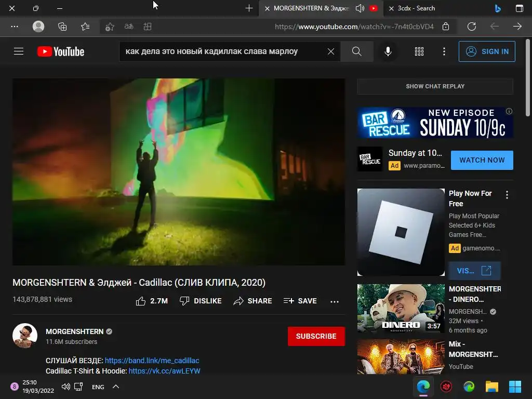This screenshot has height=399, width=532.
Task: Add this page to favorites
Action: (109, 26)
